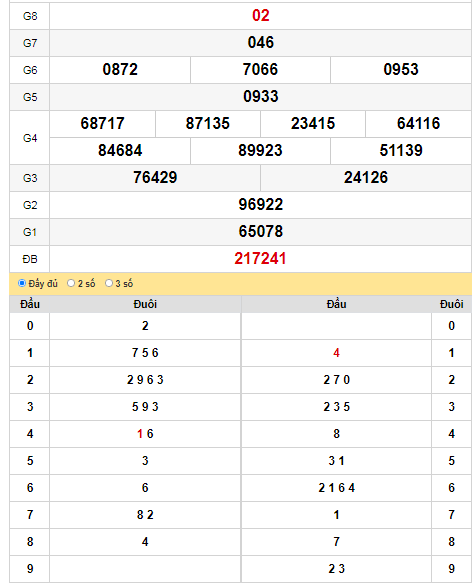Click the G2 result 96922
The width and height of the screenshot is (476, 586).
[x=260, y=204]
